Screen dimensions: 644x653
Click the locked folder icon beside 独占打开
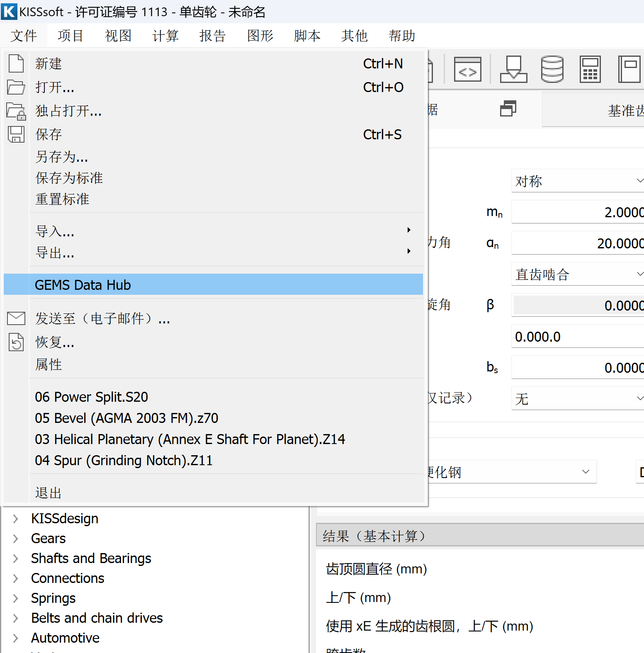click(16, 111)
